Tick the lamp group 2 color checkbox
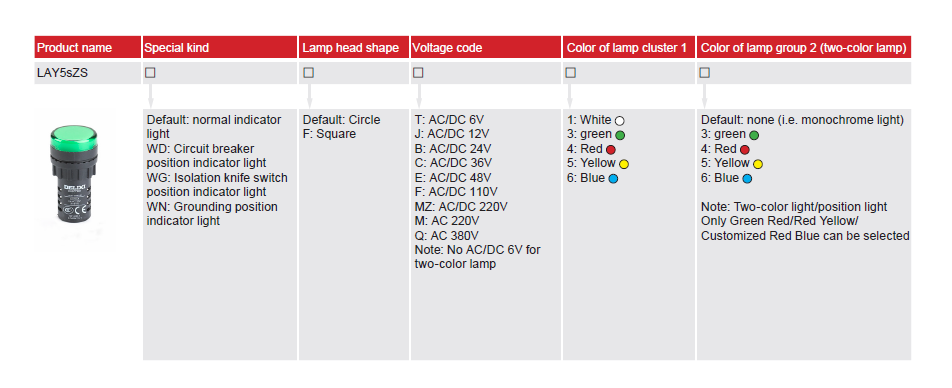Image resolution: width=952 pixels, height=388 pixels. tap(704, 73)
